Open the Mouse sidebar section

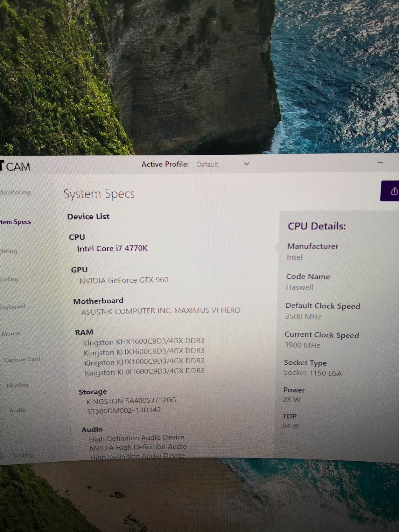pyautogui.click(x=11, y=333)
